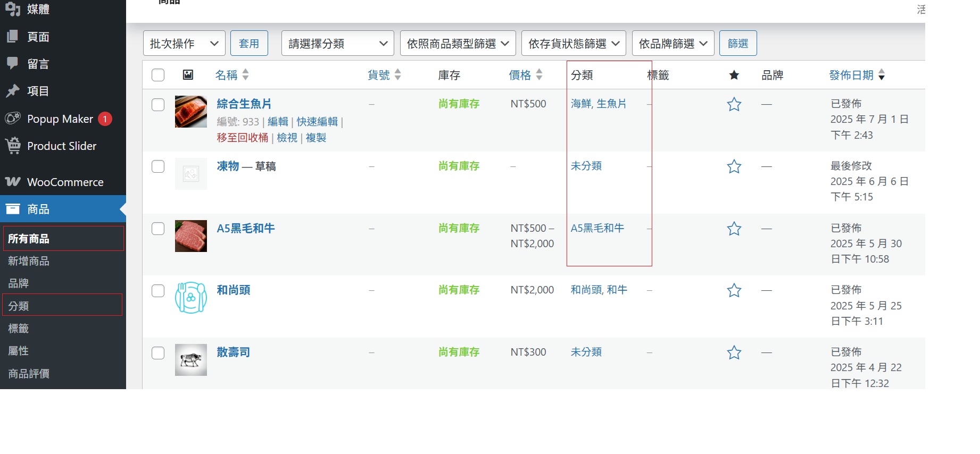
Task: Sort by 價格 using sort arrows
Action: click(539, 74)
